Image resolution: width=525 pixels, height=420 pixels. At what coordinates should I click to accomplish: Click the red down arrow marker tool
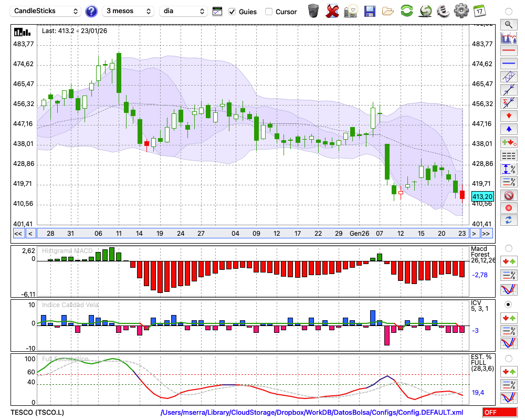(508, 115)
